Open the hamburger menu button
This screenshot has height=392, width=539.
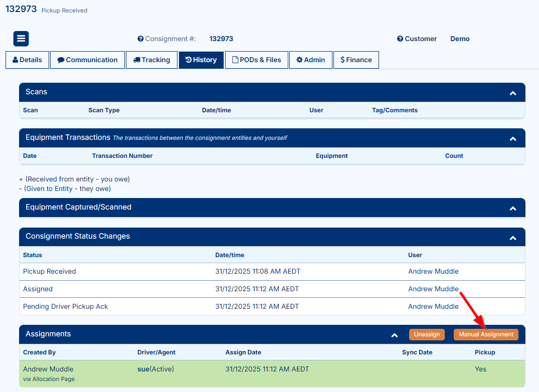pyautogui.click(x=21, y=39)
